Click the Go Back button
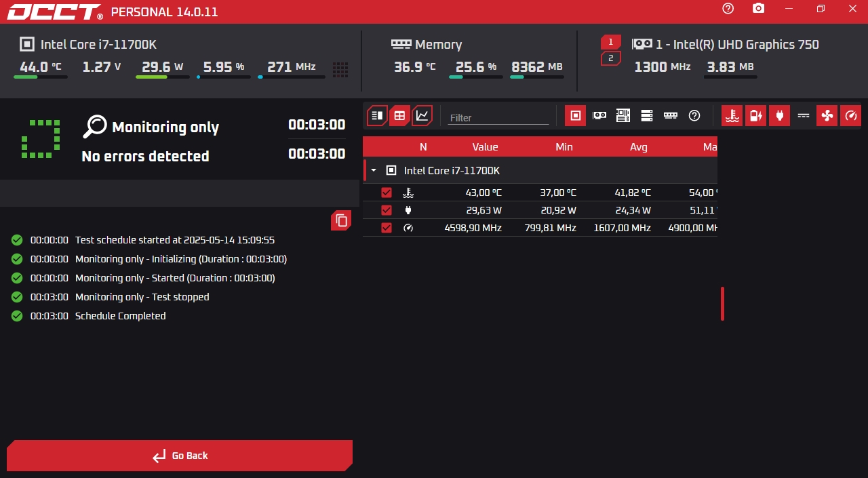The width and height of the screenshot is (868, 478). point(180,456)
